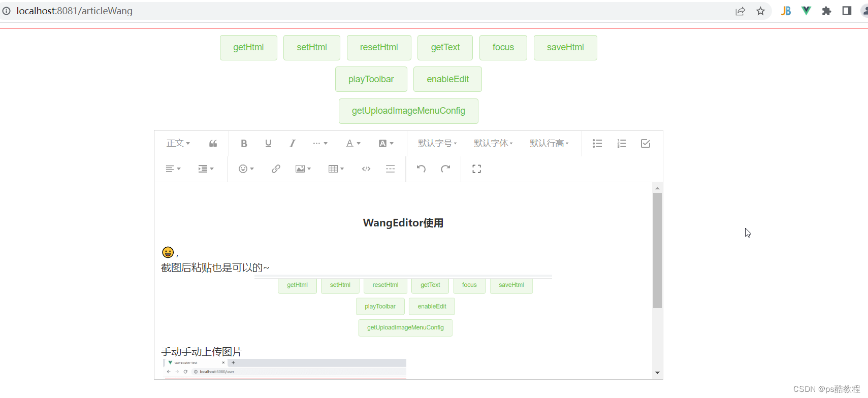Insert a horizontal divider line
Image resolution: width=868 pixels, height=398 pixels.
pyautogui.click(x=390, y=169)
